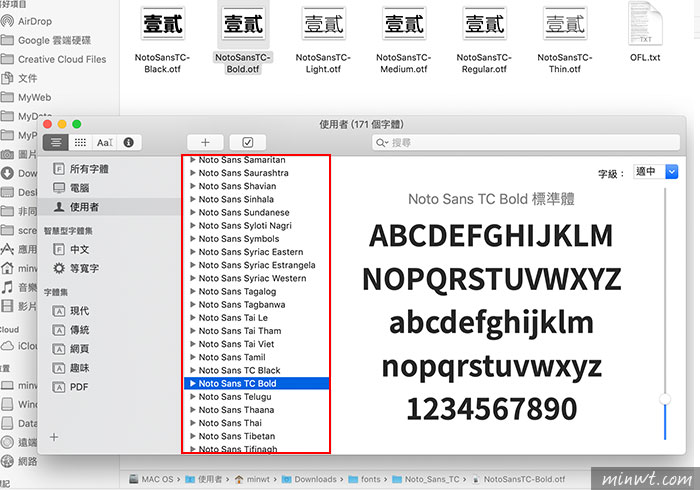Select Noto Sans Telugu font
Viewport: 700px width, 490px height.
click(235, 397)
